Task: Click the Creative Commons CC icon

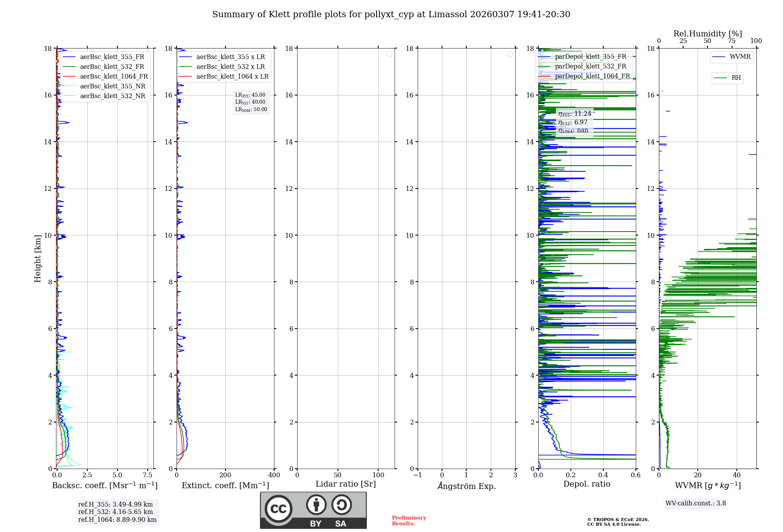Action: 278,509
